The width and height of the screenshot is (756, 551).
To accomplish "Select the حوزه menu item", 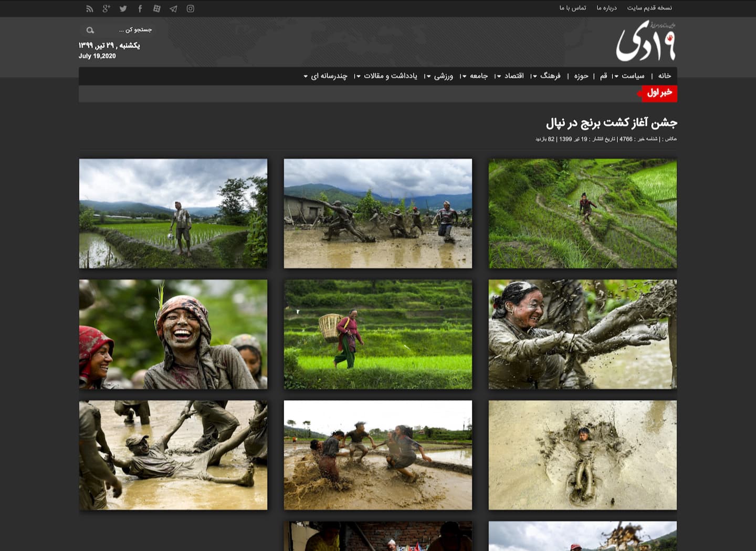I will [x=581, y=76].
